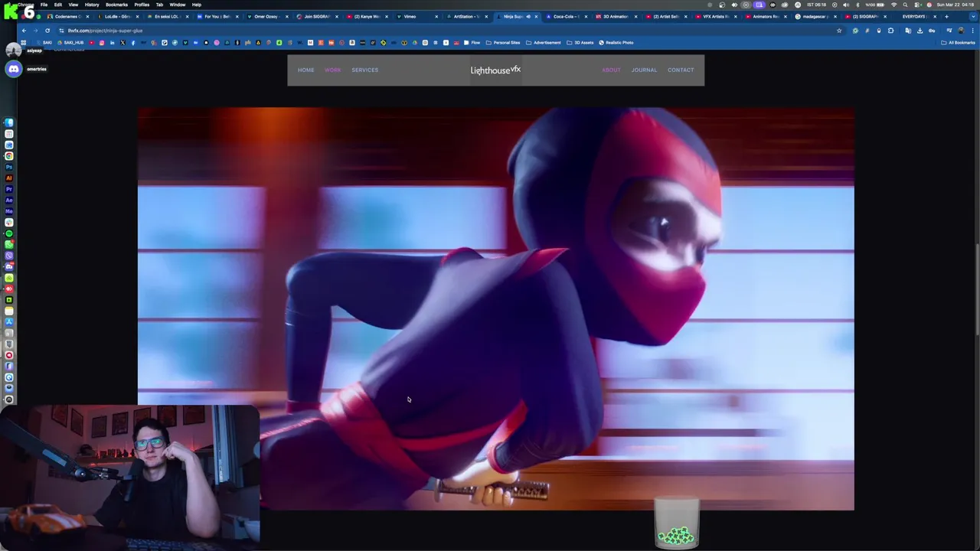This screenshot has height=551, width=980.
Task: Open the Personal Sites bookmark folder
Action: coord(502,43)
